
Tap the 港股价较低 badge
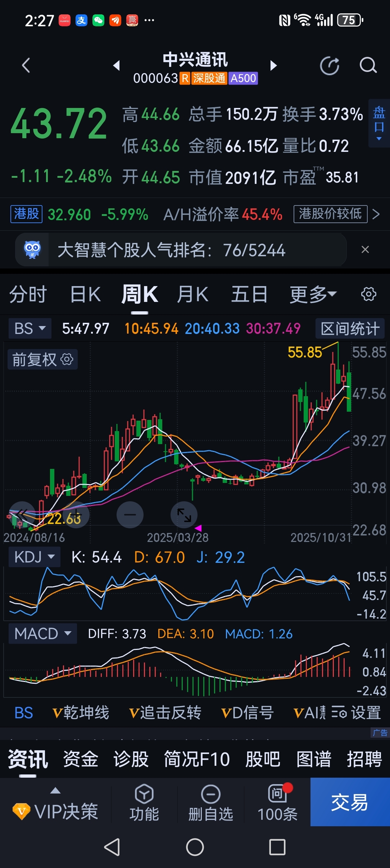point(330,214)
